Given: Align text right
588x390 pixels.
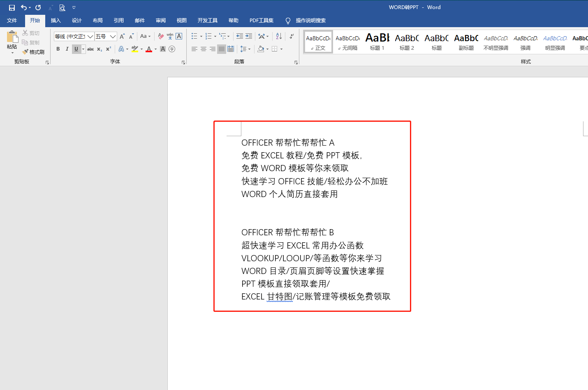Looking at the screenshot, I should click(x=213, y=49).
